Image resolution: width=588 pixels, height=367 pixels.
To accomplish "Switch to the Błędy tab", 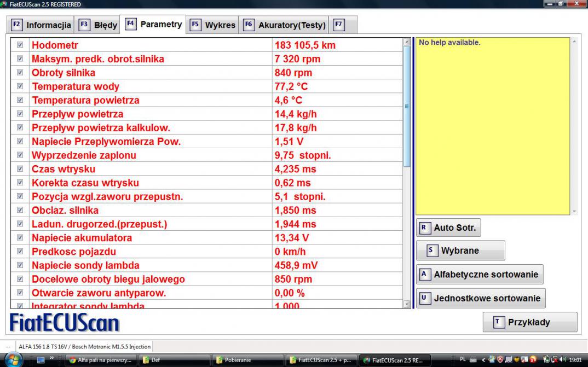I will point(99,25).
